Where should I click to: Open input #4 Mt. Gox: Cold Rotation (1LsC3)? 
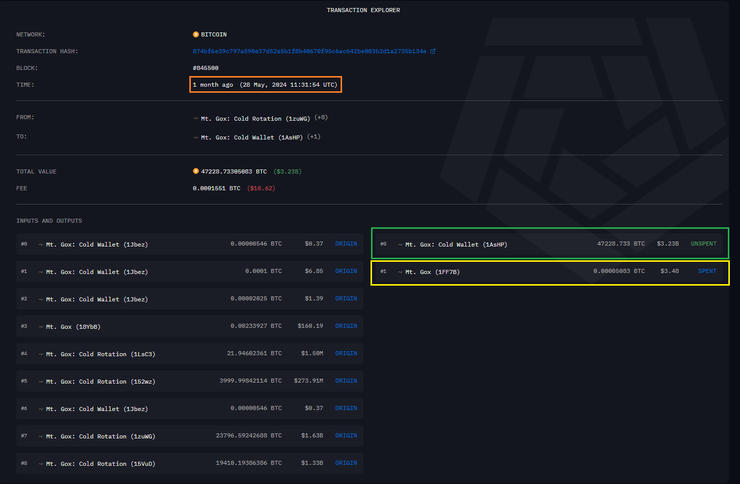click(x=98, y=354)
